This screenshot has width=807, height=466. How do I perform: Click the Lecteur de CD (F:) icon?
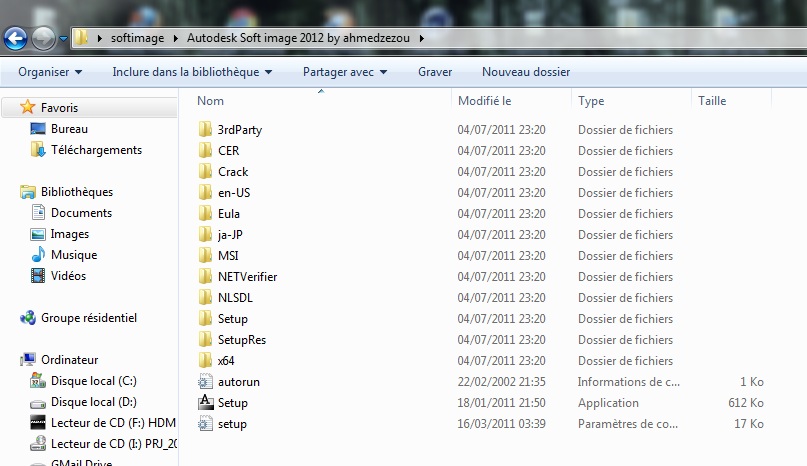coord(38,423)
